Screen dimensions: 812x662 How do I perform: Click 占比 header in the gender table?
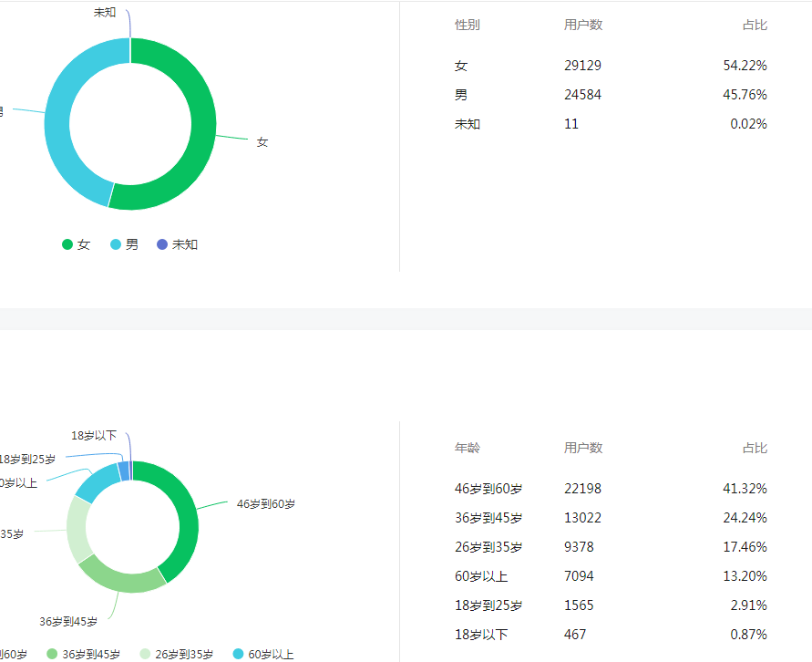click(x=755, y=25)
